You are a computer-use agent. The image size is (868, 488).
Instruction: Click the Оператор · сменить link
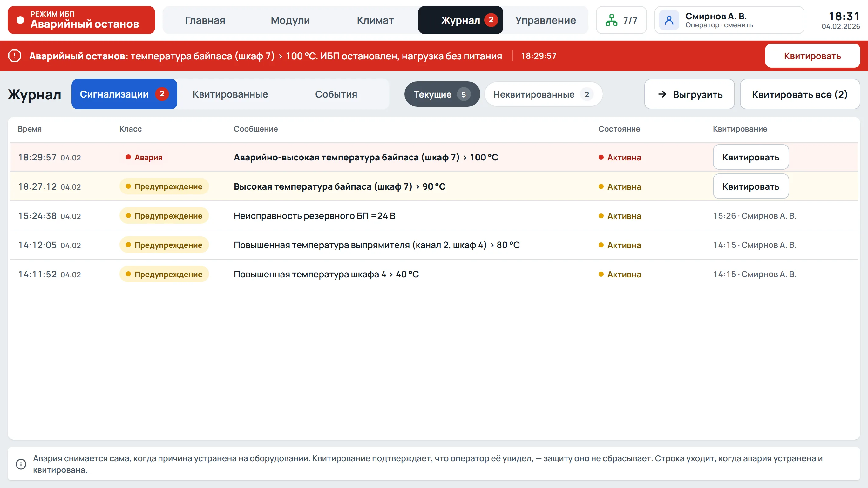tap(719, 25)
